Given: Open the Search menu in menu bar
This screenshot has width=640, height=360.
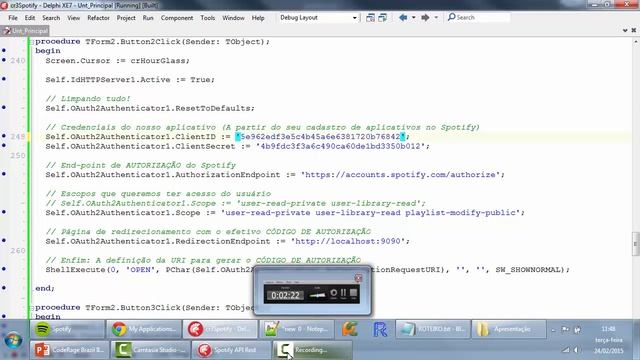Looking at the screenshot, I should point(51,18).
